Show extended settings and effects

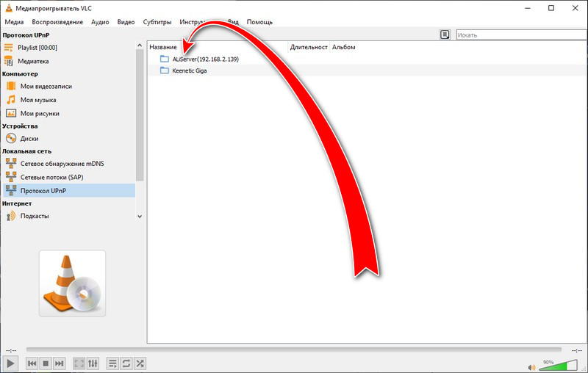point(93,363)
